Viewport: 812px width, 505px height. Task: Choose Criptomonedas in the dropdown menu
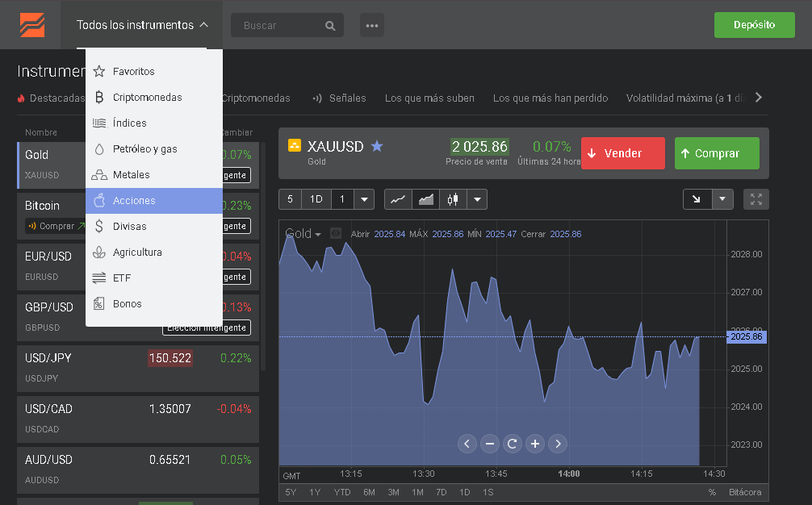[147, 98]
